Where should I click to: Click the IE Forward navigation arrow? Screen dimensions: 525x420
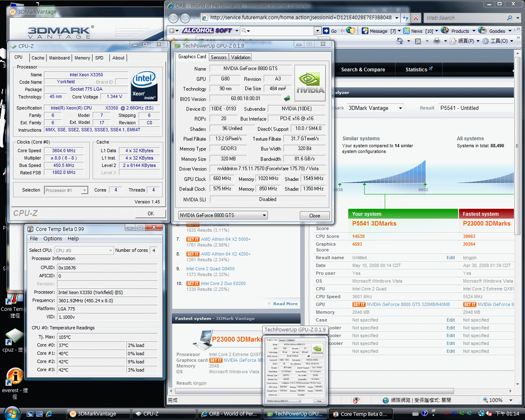point(185,18)
